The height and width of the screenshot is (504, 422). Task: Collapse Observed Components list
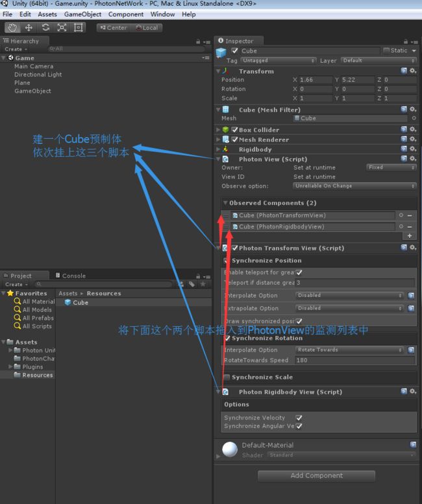click(225, 203)
